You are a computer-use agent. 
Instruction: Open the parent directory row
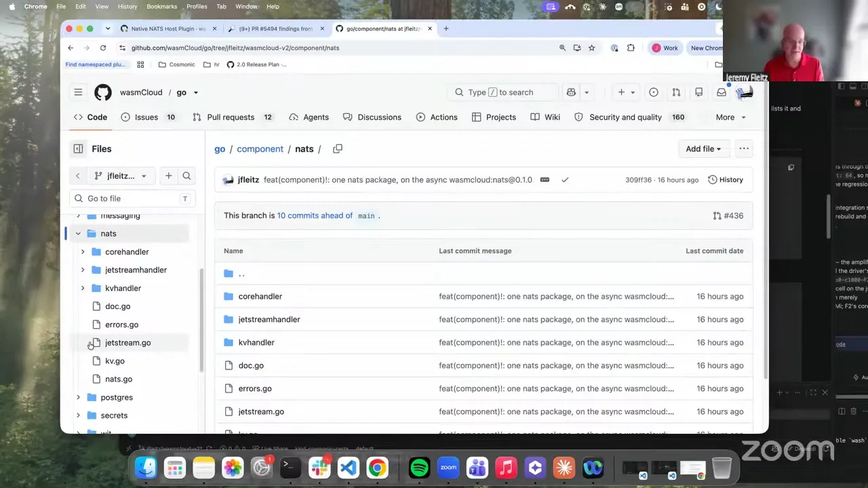484,274
